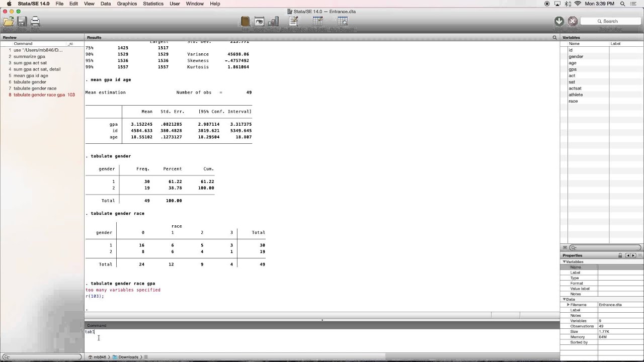Open the Do-file Editor toolbar icon
Screen dimensions: 644x362
pos(294,21)
